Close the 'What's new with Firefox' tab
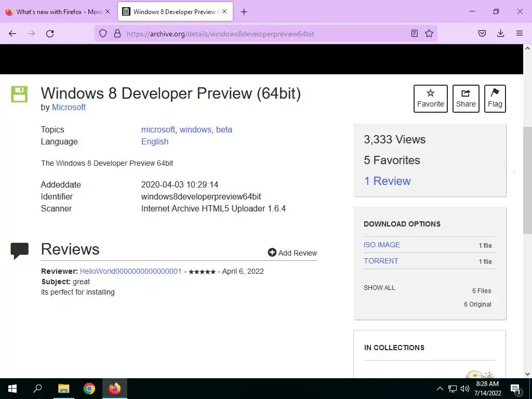 point(108,11)
